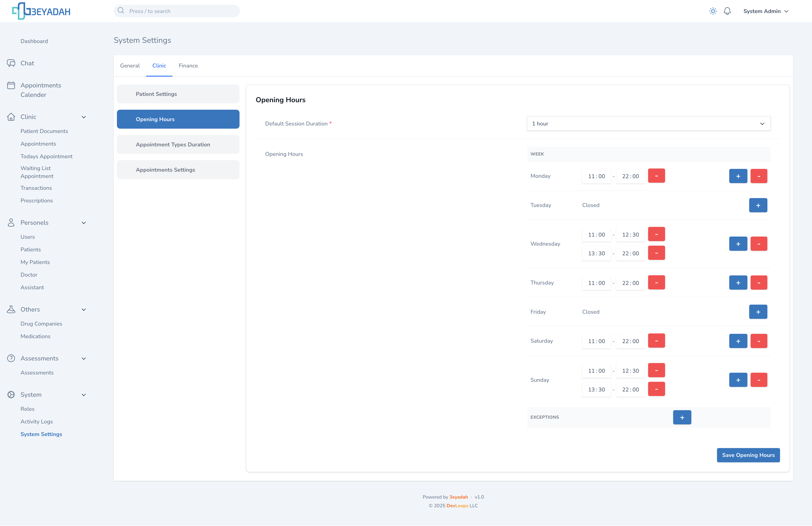812x526 pixels.
Task: Edit Thursday's opening time field
Action: tap(596, 283)
